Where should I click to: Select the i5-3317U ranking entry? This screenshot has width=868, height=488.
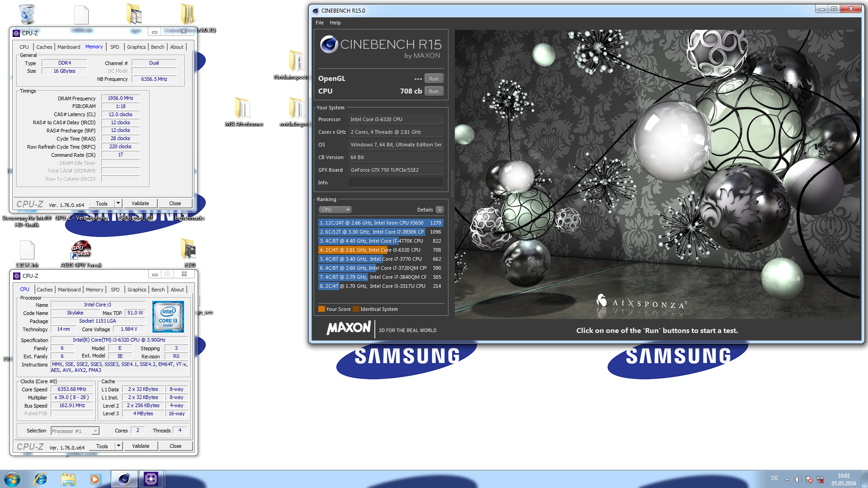point(380,286)
